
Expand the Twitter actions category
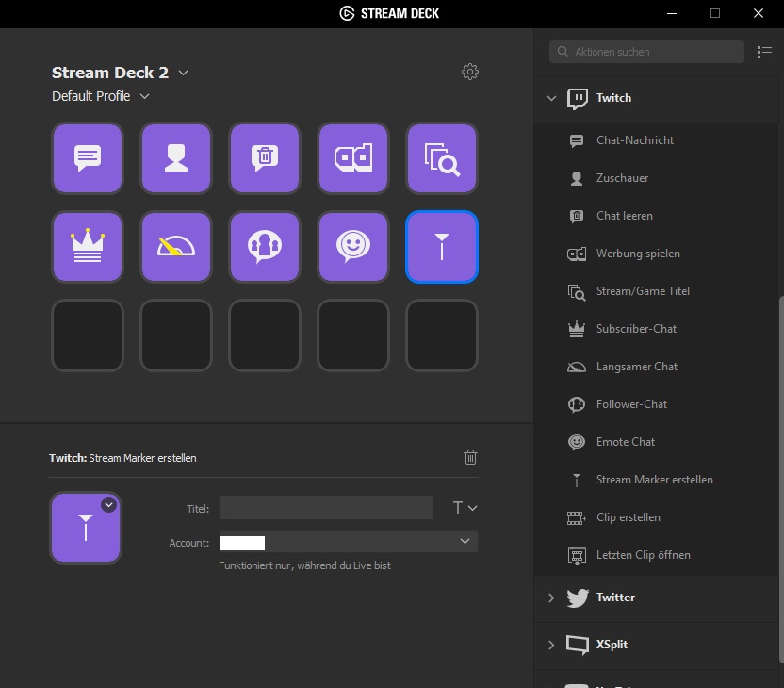click(x=551, y=598)
